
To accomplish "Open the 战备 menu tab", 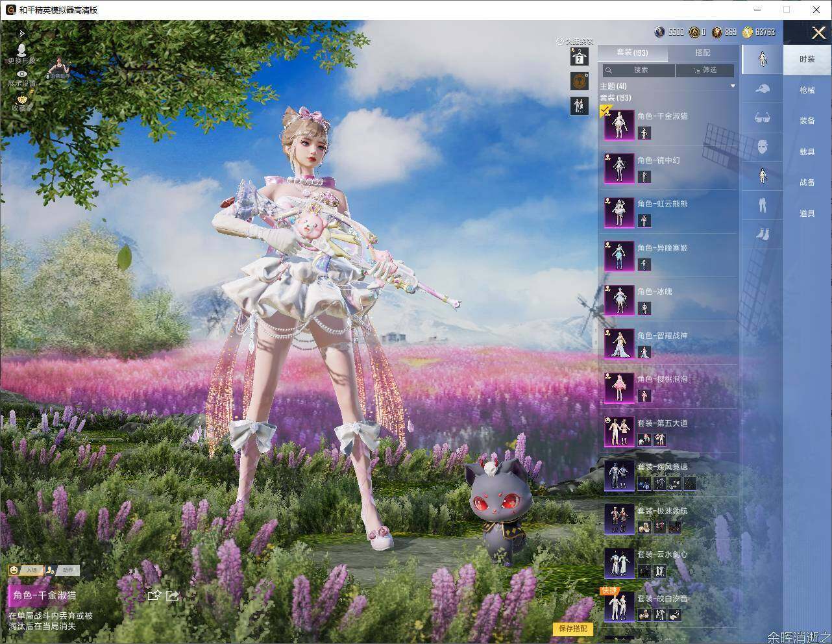I will pos(807,182).
